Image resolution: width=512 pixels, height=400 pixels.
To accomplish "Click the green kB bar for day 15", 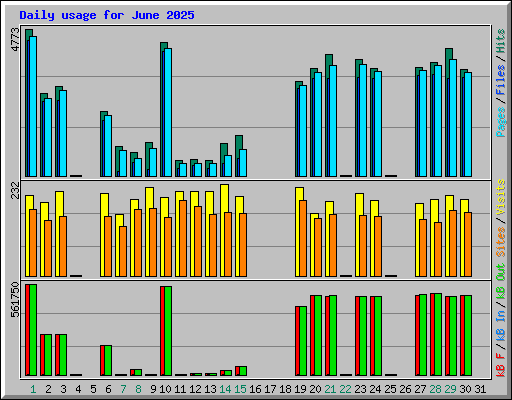I will (x=243, y=371).
